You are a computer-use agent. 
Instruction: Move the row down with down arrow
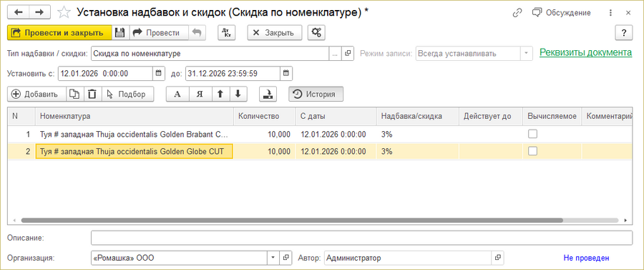(x=238, y=94)
